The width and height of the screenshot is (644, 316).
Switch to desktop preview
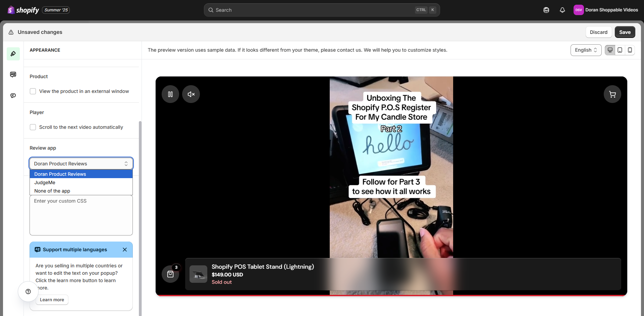(610, 50)
